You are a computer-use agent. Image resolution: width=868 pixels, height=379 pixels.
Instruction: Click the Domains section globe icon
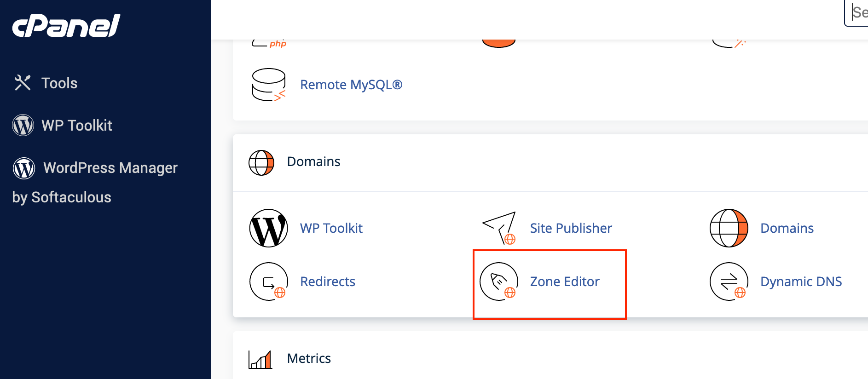click(x=261, y=162)
